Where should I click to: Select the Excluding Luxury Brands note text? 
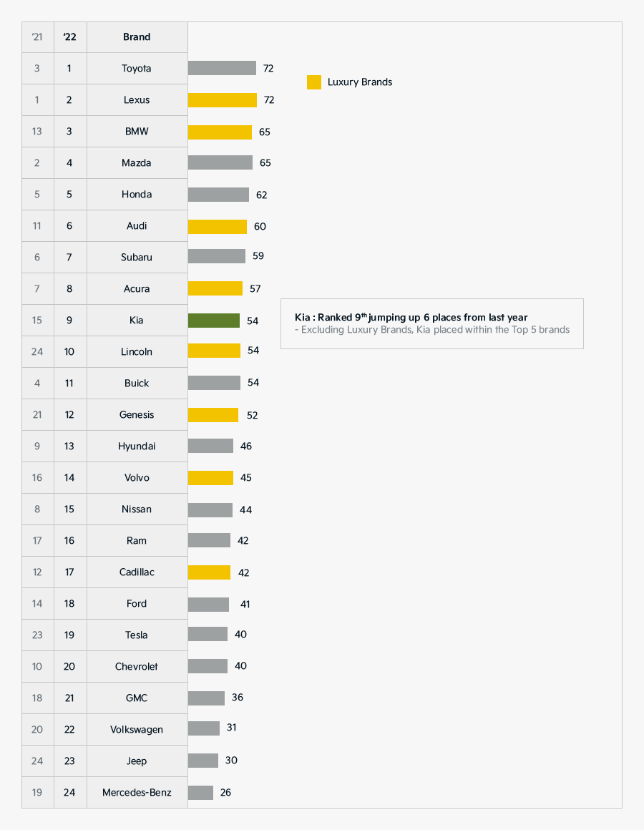point(432,330)
